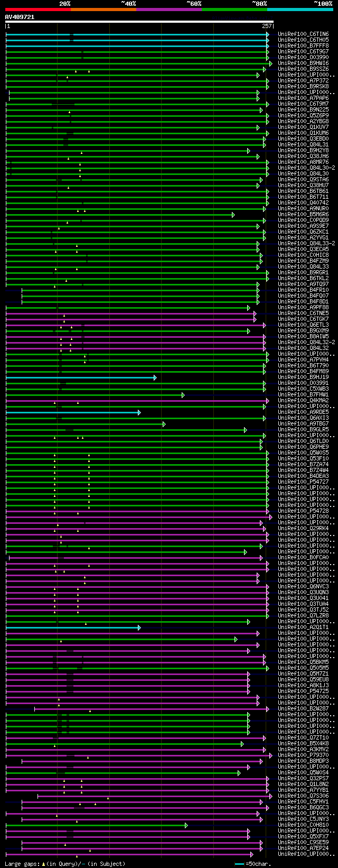Select the UniRef100_B9HJ19 label
Viewport: 338px width, 868px height.
click(x=303, y=377)
